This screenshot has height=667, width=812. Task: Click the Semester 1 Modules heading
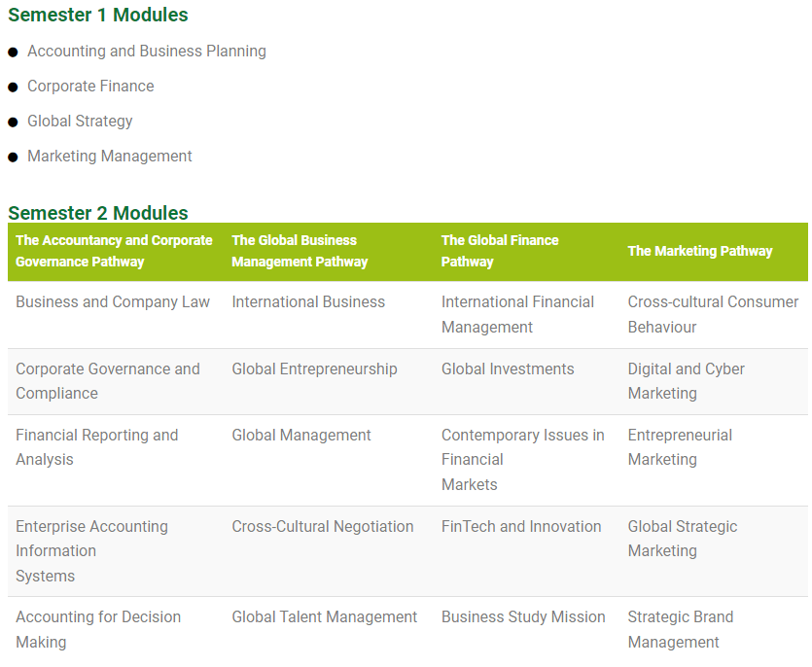(98, 16)
